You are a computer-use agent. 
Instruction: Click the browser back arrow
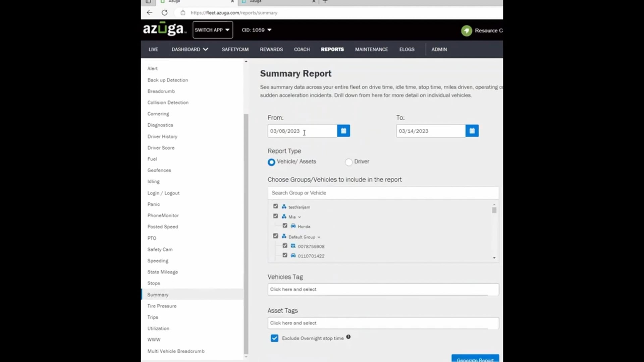(x=150, y=13)
